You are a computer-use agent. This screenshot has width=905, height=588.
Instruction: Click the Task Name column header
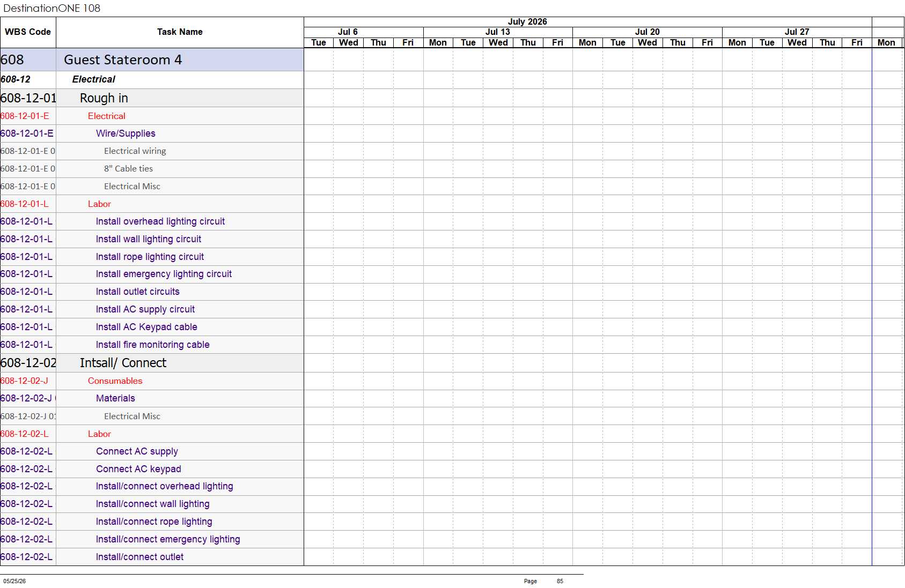[180, 32]
